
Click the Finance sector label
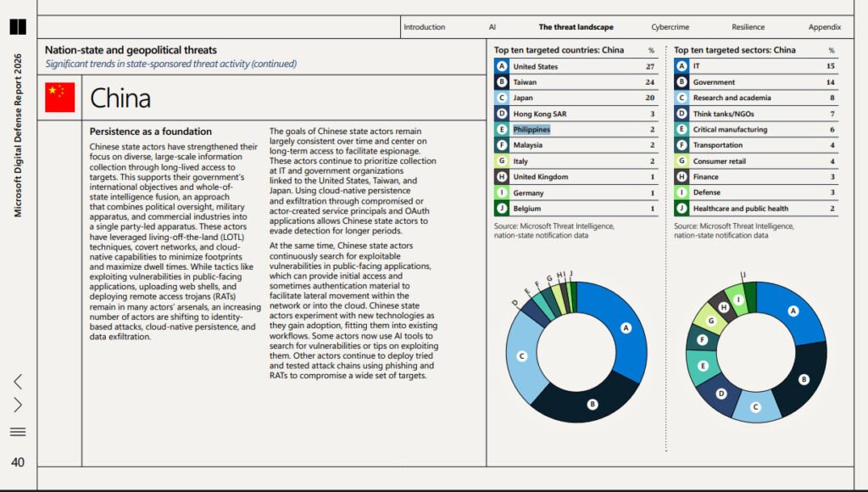pos(706,176)
